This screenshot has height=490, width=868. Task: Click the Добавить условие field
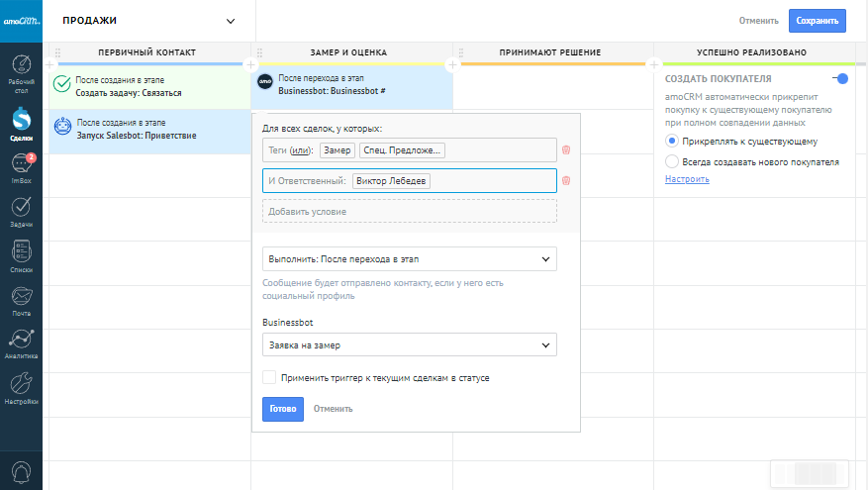click(409, 211)
